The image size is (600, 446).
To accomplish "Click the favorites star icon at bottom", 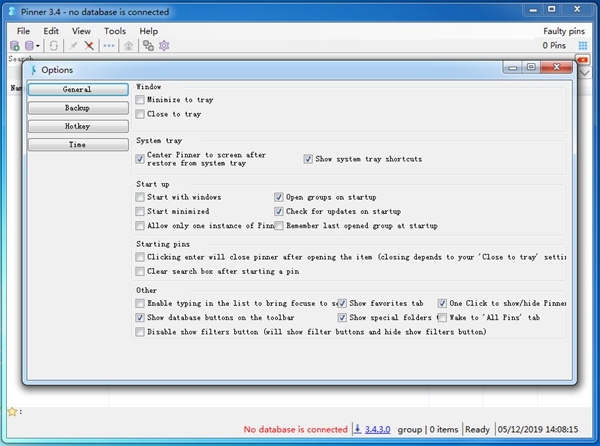I will point(12,412).
